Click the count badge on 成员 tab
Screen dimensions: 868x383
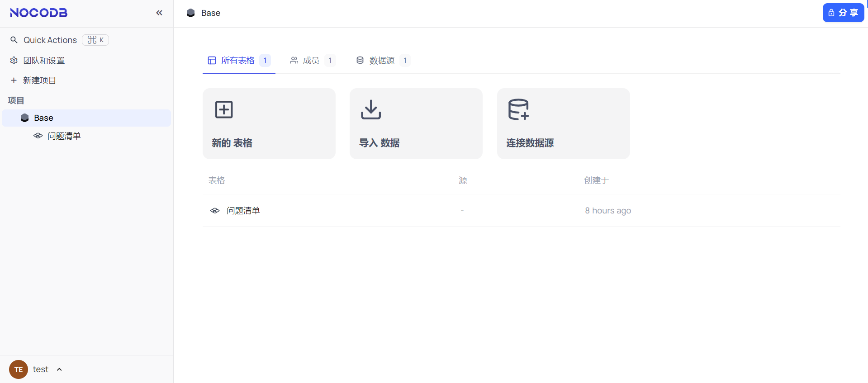[330, 60]
